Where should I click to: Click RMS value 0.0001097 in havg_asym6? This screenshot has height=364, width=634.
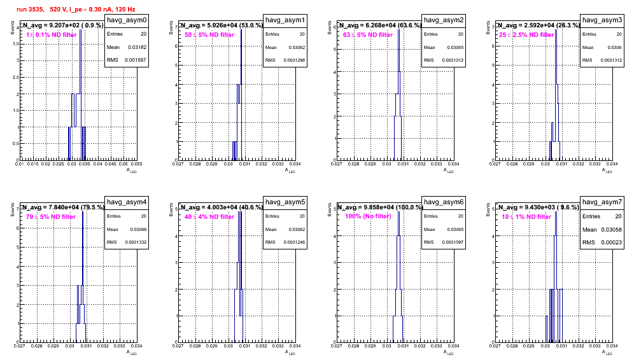click(x=453, y=242)
